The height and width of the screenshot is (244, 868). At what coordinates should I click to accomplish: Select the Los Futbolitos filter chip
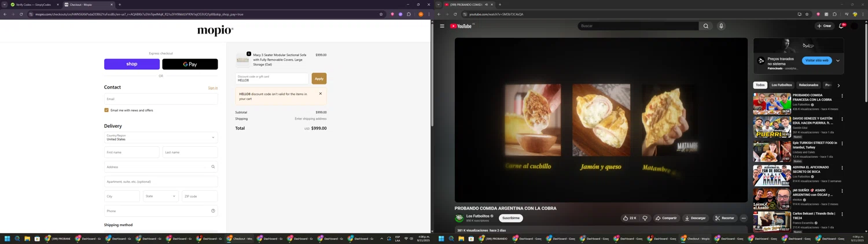(782, 85)
